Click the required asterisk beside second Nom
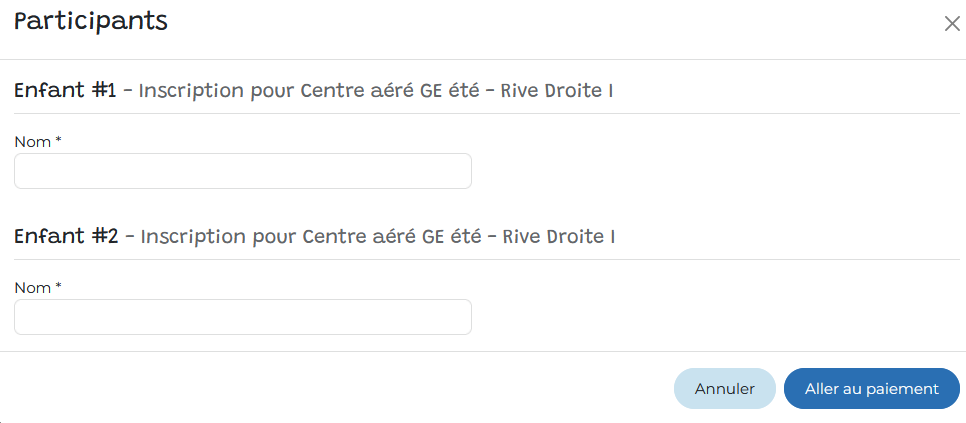This screenshot has width=966, height=423. pos(58,287)
